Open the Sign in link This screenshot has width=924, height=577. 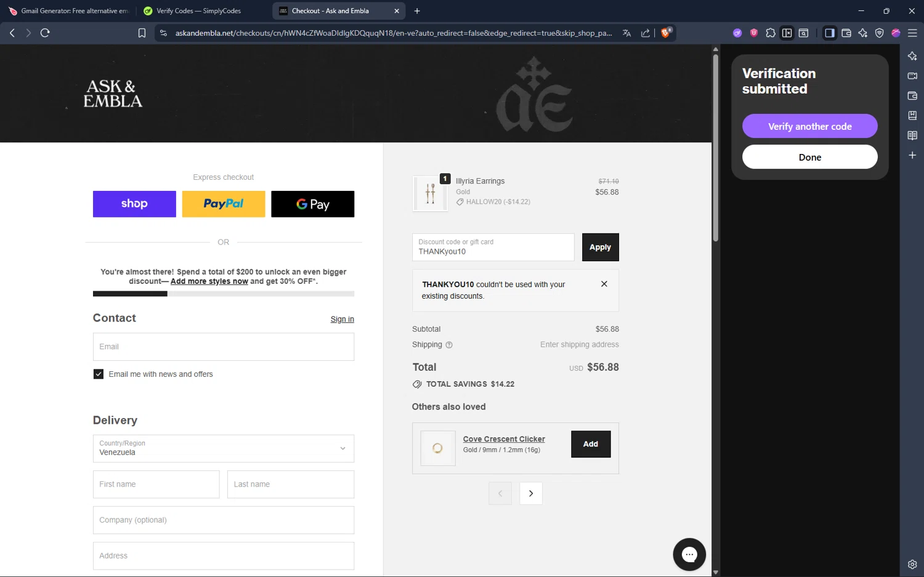[342, 319]
